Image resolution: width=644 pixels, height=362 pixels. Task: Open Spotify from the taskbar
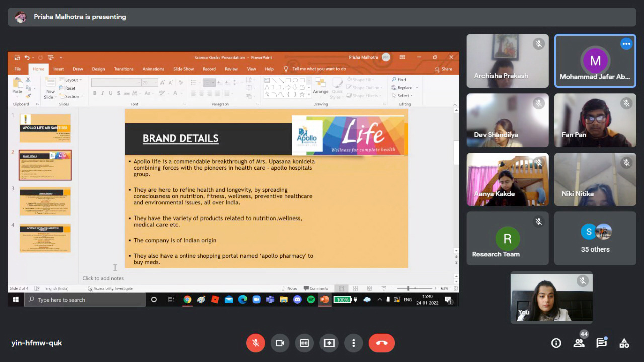[x=311, y=300]
